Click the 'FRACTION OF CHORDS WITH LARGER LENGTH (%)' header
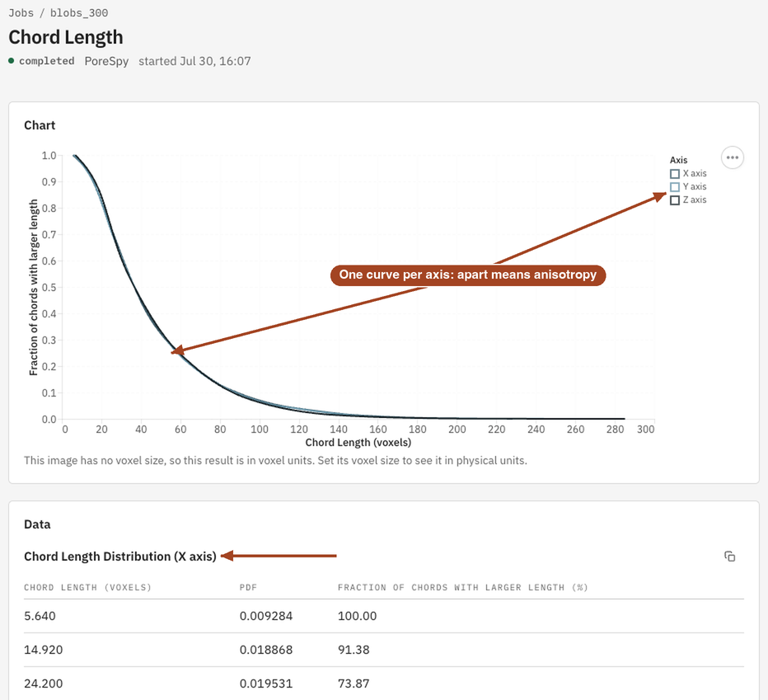The height and width of the screenshot is (700, 768). coord(463,587)
